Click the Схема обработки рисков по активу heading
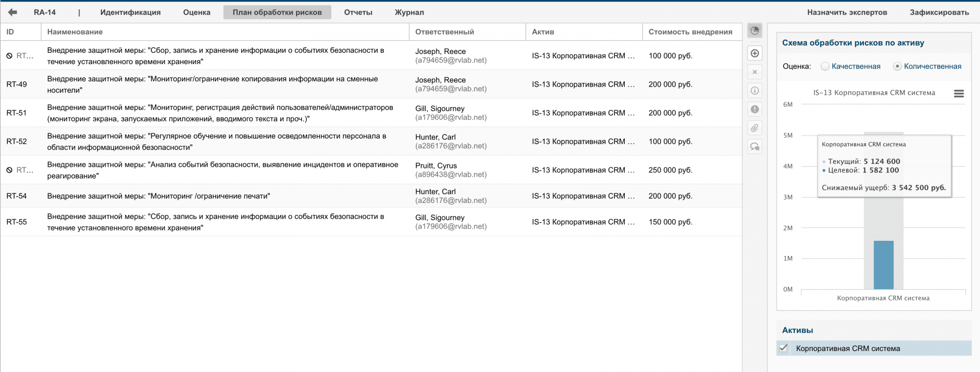 point(853,43)
